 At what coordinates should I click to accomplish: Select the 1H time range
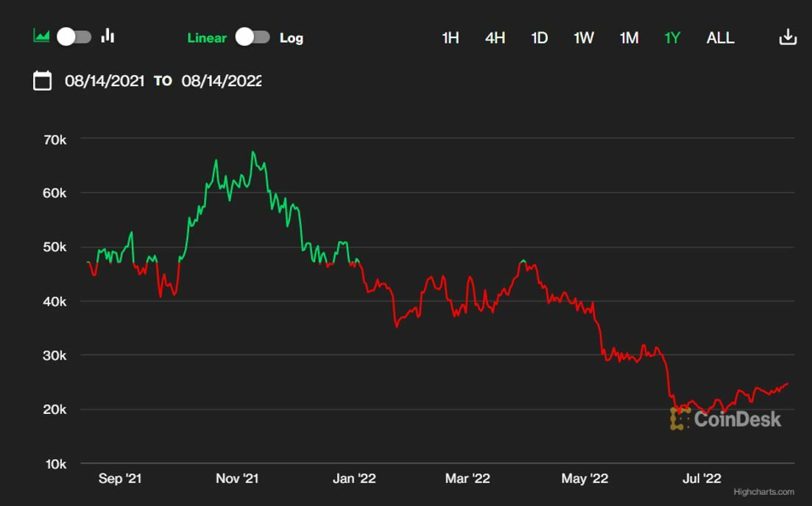coord(450,38)
